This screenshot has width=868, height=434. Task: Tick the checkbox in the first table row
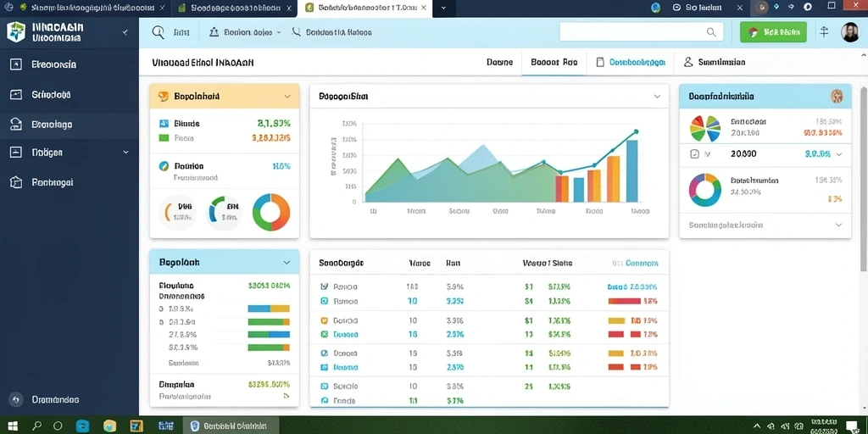(325, 287)
